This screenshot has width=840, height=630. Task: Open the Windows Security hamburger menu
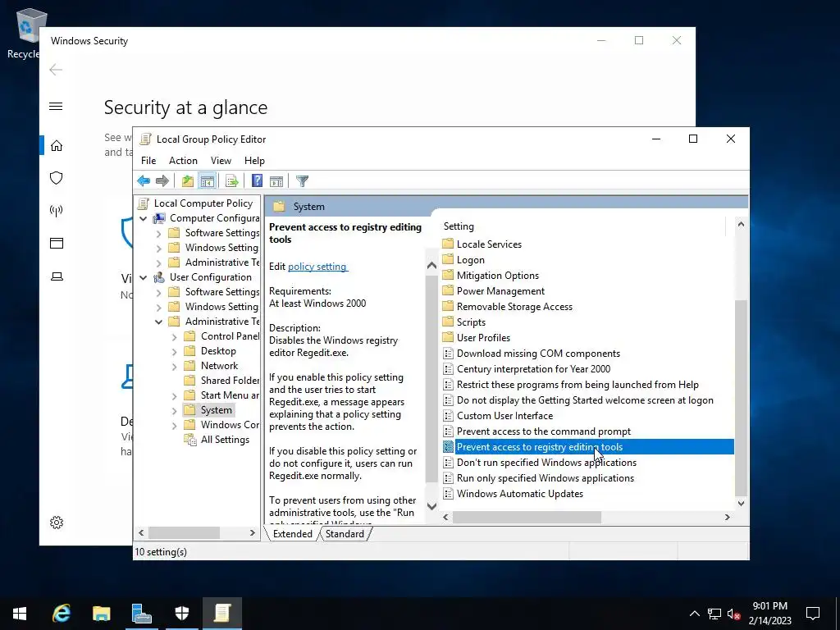point(56,106)
